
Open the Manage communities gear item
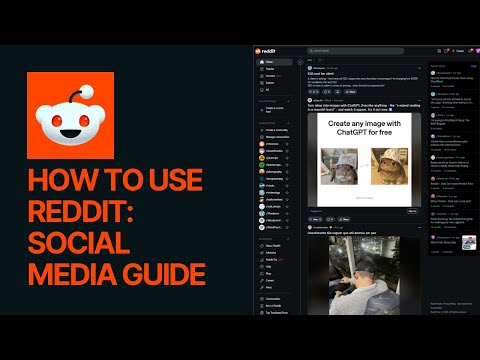[x=274, y=137]
